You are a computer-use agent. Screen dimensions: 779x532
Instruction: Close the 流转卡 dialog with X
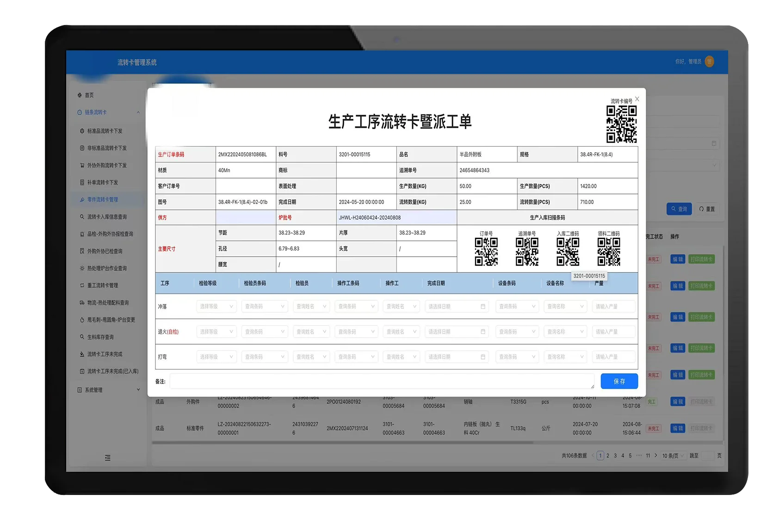click(637, 99)
